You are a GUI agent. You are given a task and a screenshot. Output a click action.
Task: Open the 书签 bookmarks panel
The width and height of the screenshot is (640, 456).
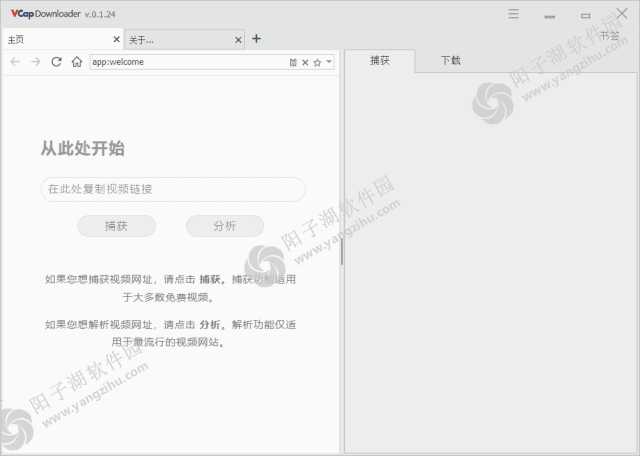pos(610,36)
